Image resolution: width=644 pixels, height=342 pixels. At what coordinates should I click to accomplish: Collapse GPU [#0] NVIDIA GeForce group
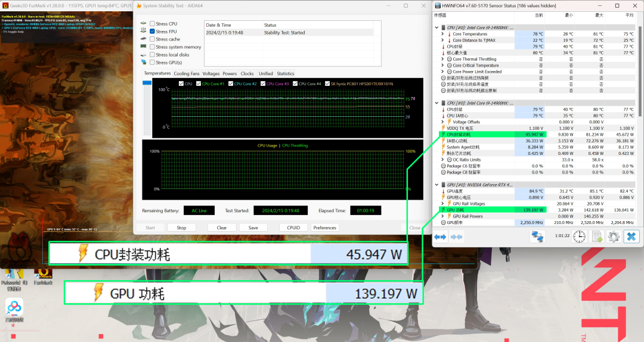tap(436, 185)
